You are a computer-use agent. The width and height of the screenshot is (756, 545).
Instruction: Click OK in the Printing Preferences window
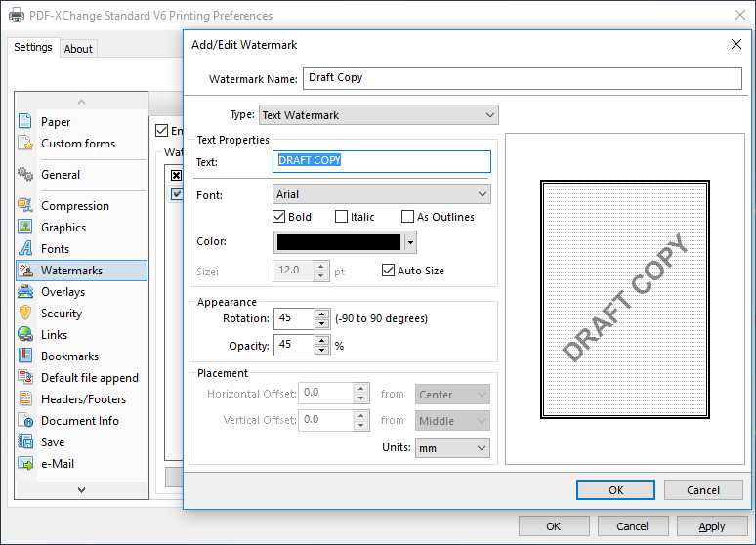pyautogui.click(x=554, y=526)
